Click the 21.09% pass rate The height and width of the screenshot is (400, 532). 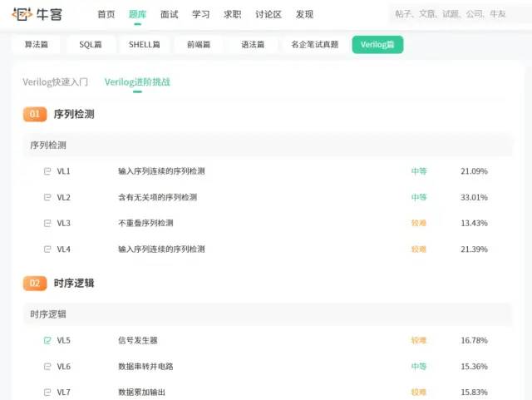pos(474,171)
